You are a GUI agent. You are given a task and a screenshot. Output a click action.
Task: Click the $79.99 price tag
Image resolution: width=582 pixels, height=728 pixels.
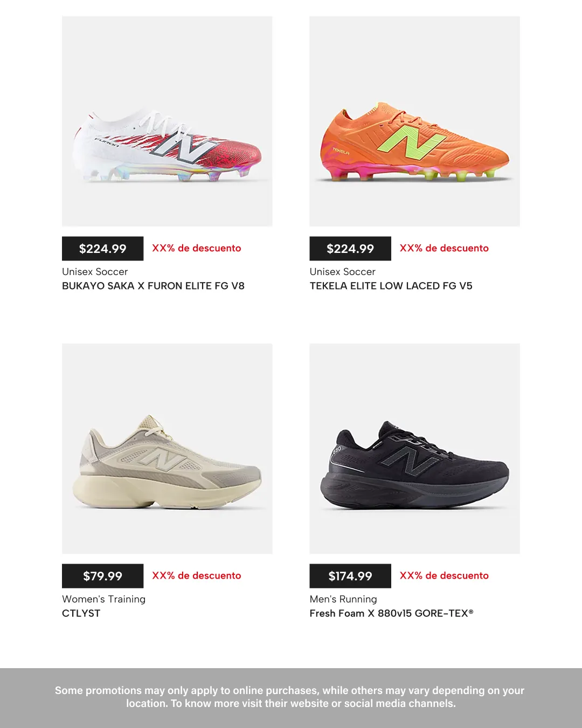[x=102, y=576]
